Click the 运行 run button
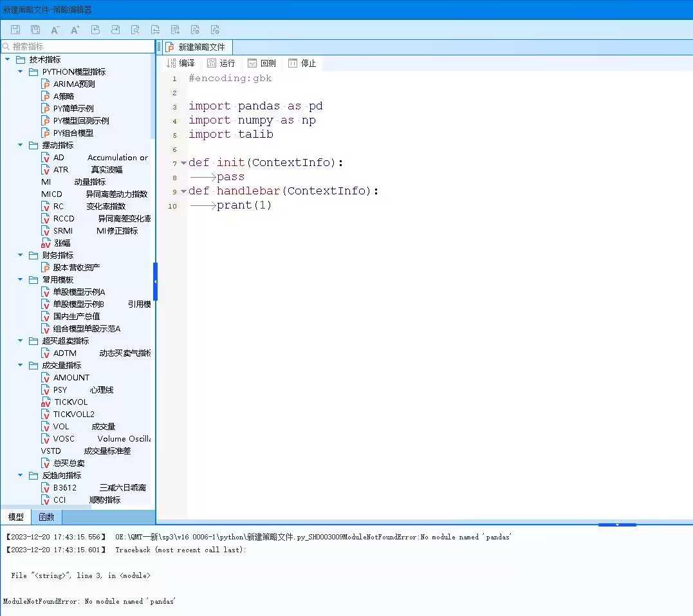This screenshot has height=616, width=693. (221, 63)
